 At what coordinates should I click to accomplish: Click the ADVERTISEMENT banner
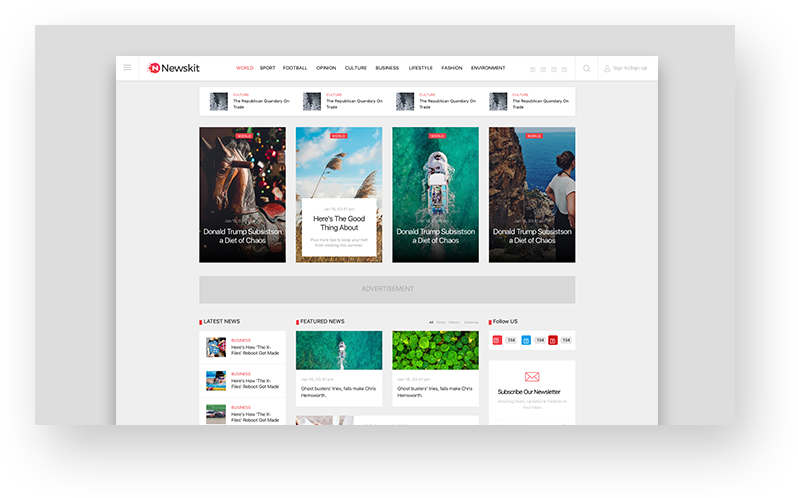(387, 289)
